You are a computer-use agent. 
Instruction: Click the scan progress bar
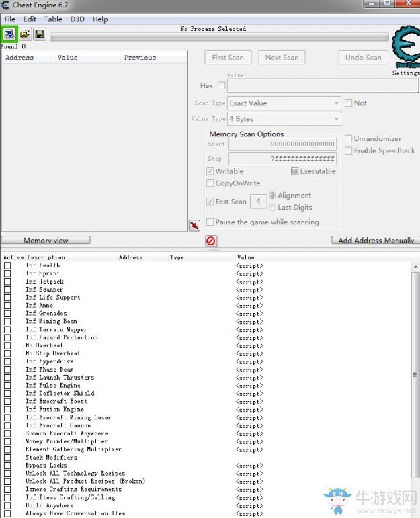(219, 36)
